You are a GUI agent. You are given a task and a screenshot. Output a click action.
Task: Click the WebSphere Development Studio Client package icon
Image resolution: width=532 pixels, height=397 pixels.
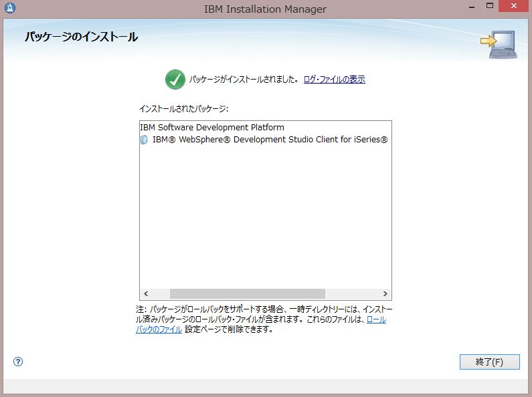(x=144, y=140)
